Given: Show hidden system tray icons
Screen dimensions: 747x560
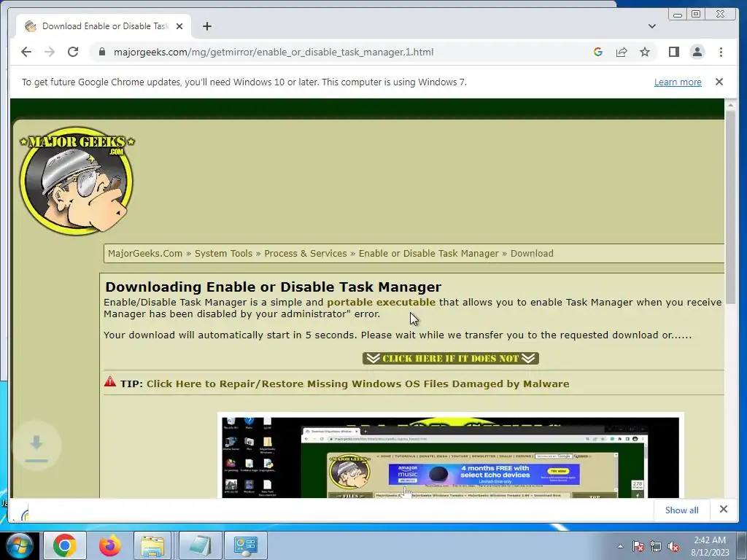Looking at the screenshot, I should [x=620, y=546].
